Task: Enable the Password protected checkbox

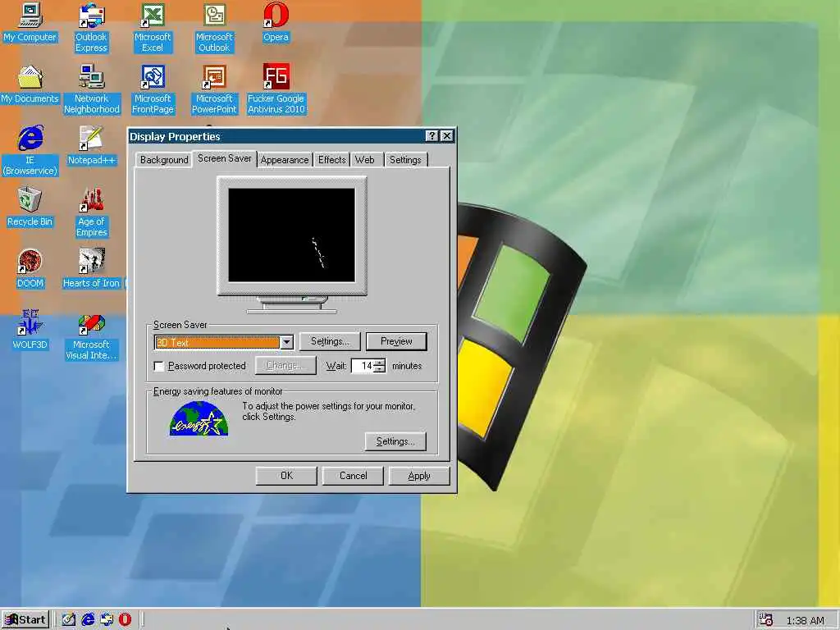Action: pyautogui.click(x=159, y=367)
